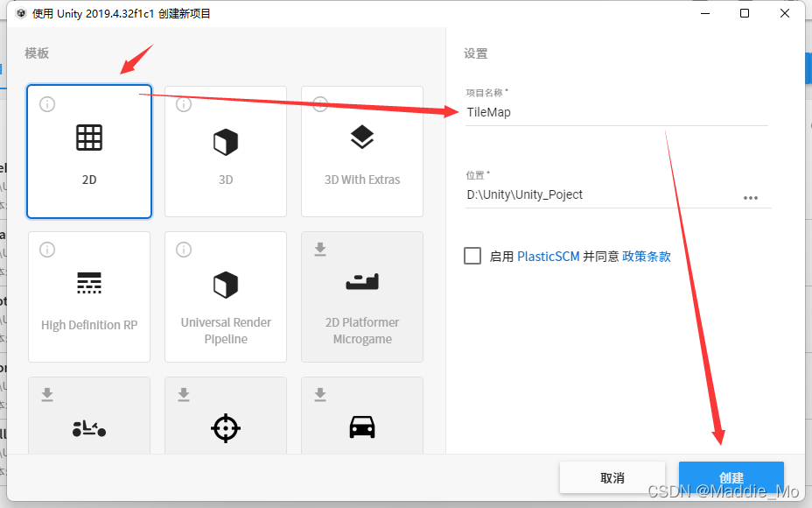Download the kart racing microgame template
This screenshot has height=508, width=812.
(x=47, y=394)
